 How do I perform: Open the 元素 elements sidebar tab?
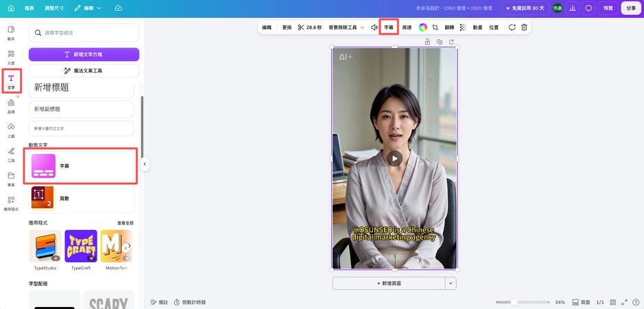11,58
